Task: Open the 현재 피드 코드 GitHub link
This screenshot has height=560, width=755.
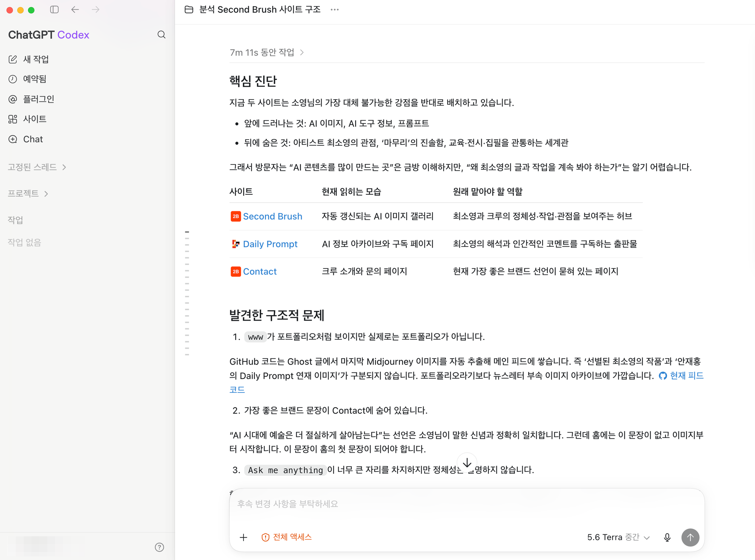Action: [x=686, y=376]
